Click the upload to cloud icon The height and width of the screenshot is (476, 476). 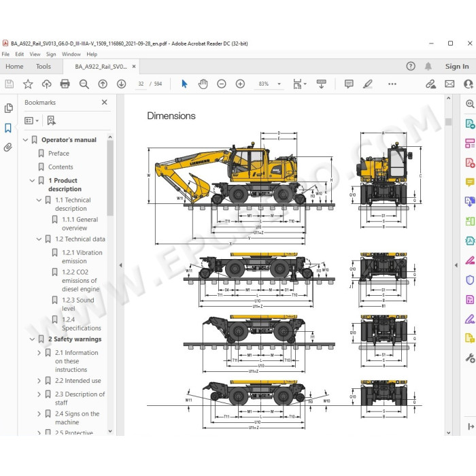[x=46, y=84]
